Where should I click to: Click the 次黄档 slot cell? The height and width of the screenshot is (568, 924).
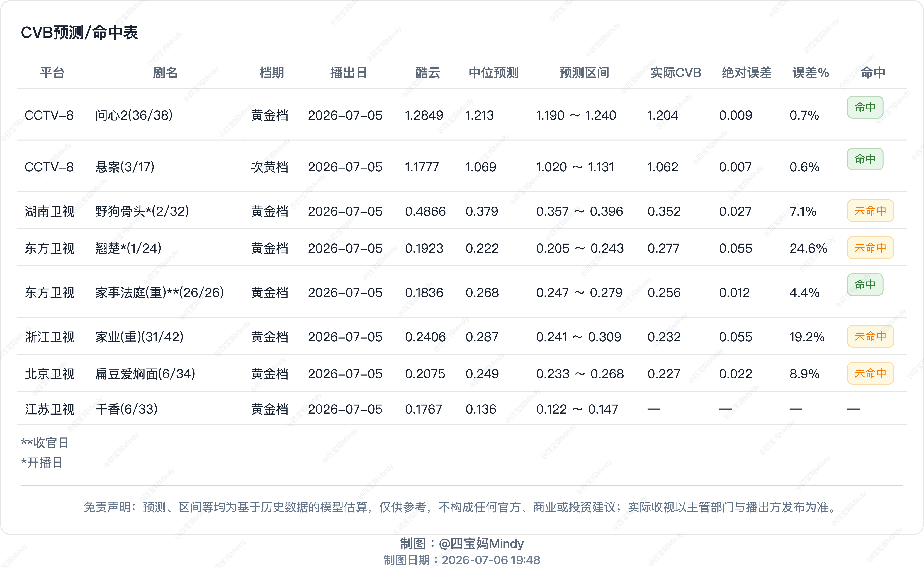pos(269,167)
